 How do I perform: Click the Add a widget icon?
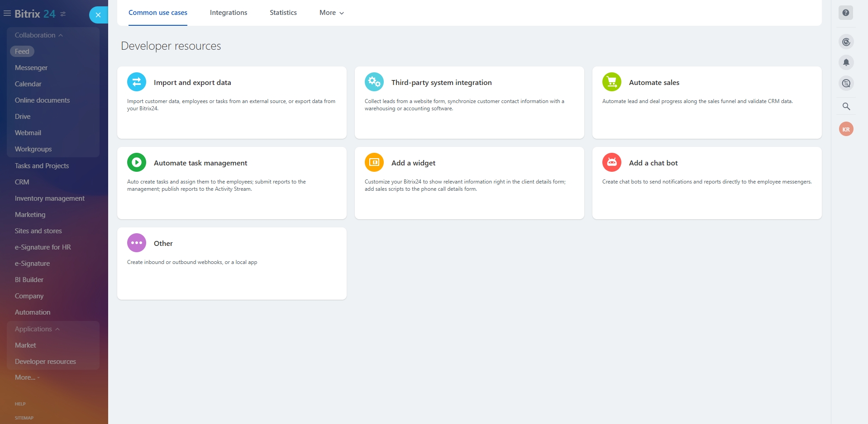(x=374, y=163)
